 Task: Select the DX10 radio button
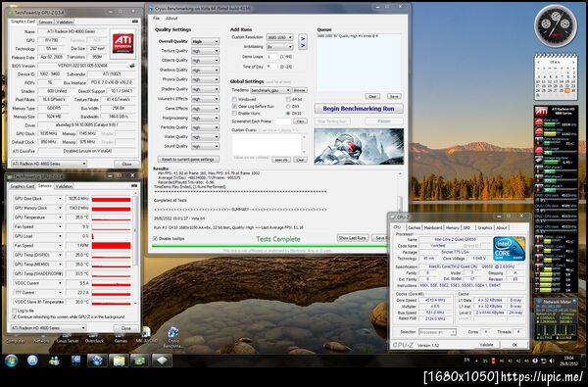point(288,113)
